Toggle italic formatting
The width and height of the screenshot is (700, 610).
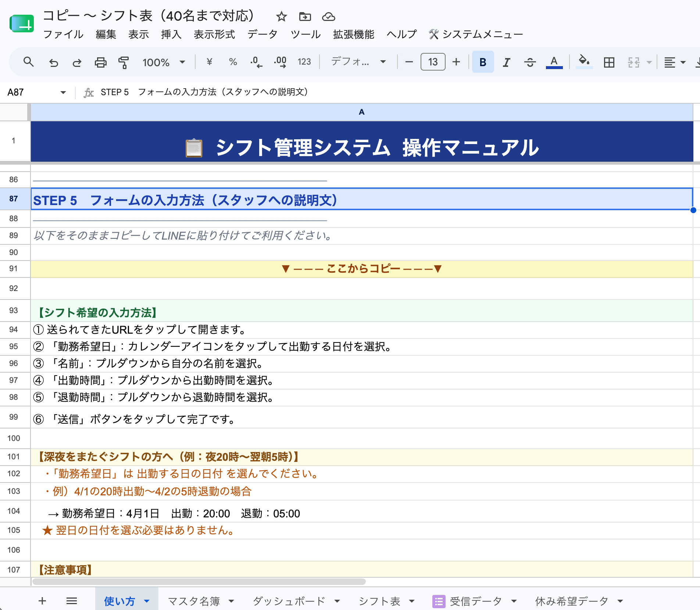point(506,62)
